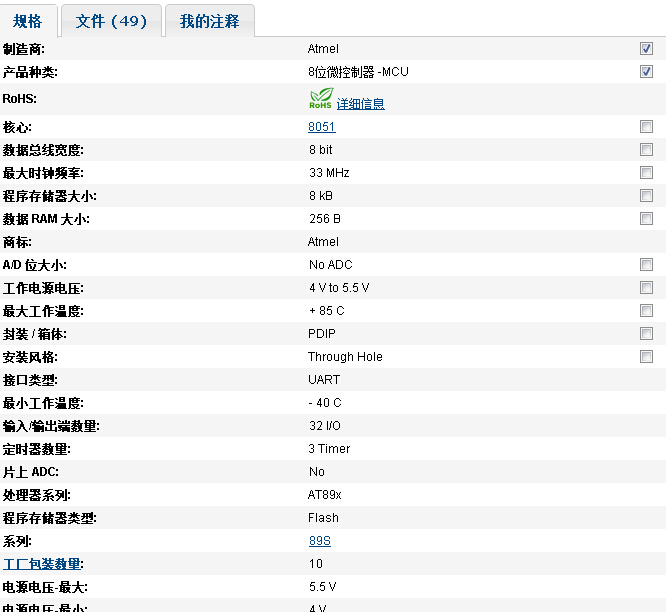Click the factory pack quantity value 10
The height and width of the screenshot is (612, 666).
316,564
